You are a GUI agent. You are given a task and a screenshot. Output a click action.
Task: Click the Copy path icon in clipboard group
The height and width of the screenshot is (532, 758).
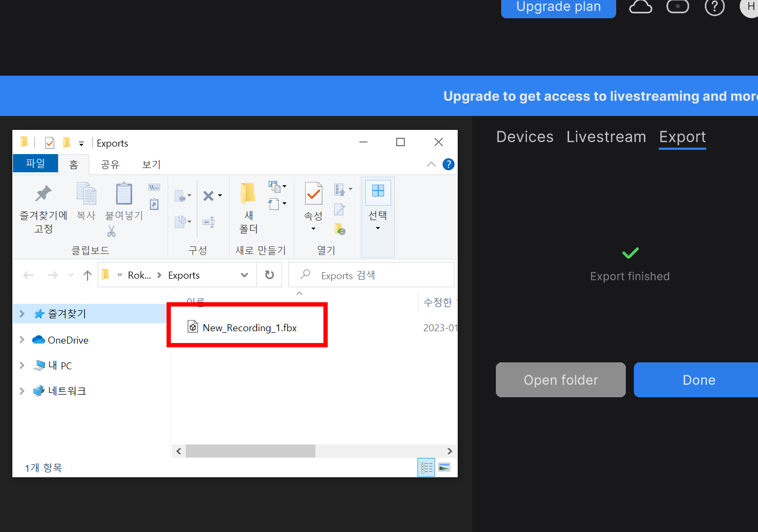coord(154,187)
